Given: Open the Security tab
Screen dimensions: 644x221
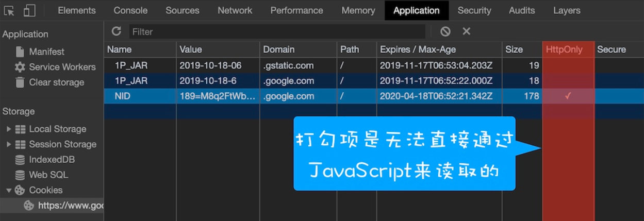Looking at the screenshot, I should tap(474, 10).
